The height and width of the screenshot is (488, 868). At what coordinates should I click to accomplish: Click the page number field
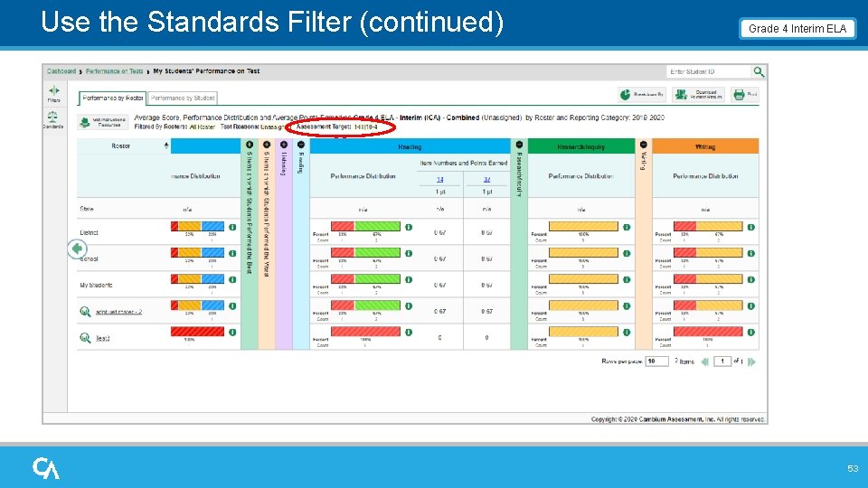coord(722,361)
